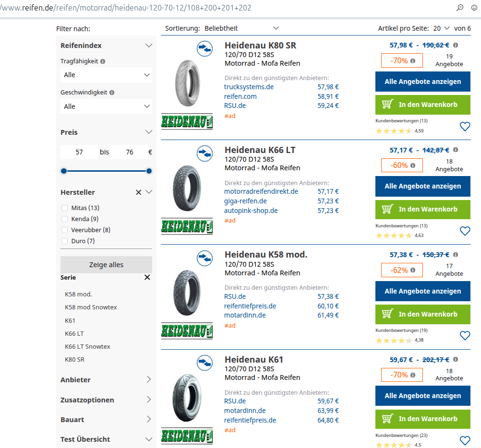Click the heart icon for Heidenau K58 mod.

[465, 336]
